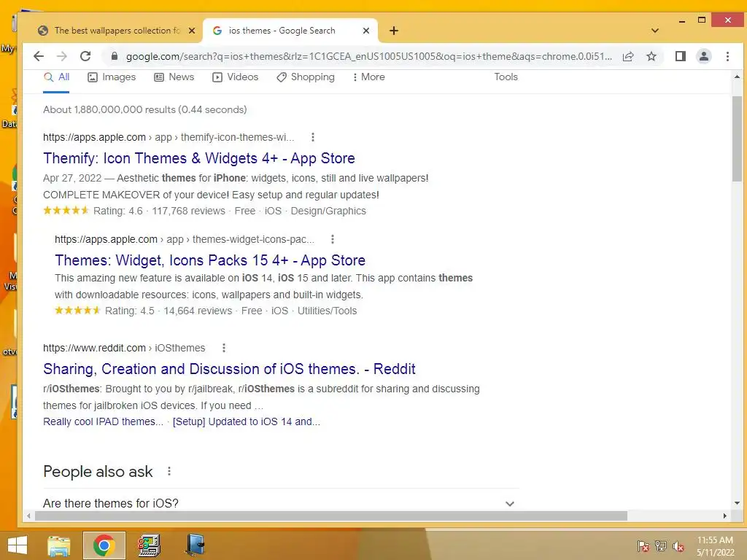Click the network tray icon
Viewport: 747px width, 560px height.
click(x=661, y=546)
